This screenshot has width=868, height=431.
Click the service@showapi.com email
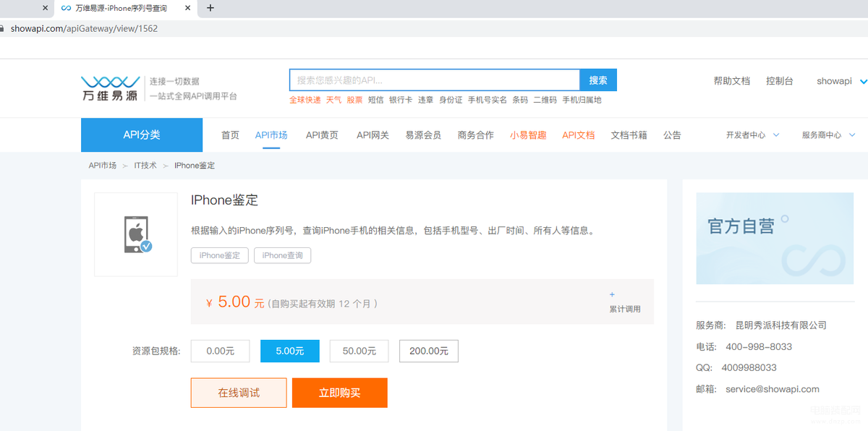[773, 389]
